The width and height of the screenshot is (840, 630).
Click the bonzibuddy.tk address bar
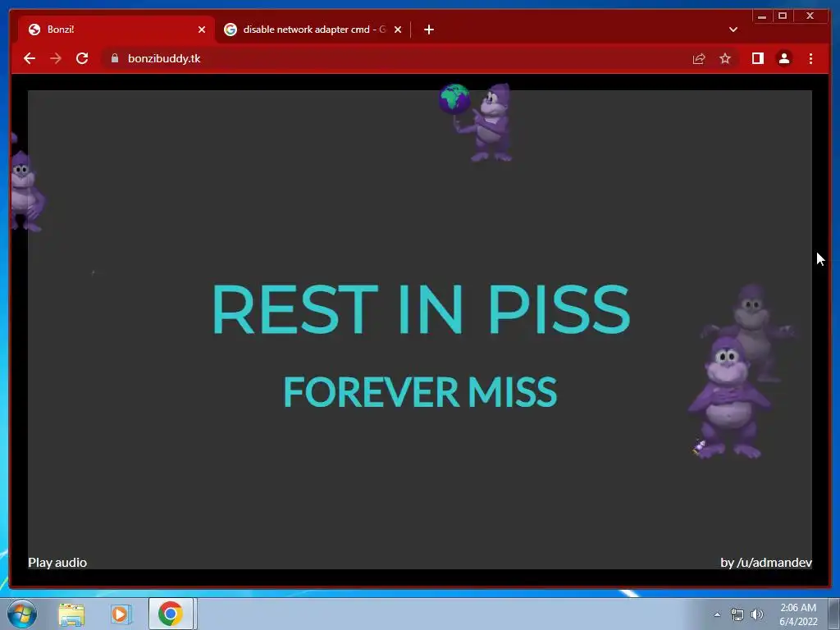click(394, 58)
